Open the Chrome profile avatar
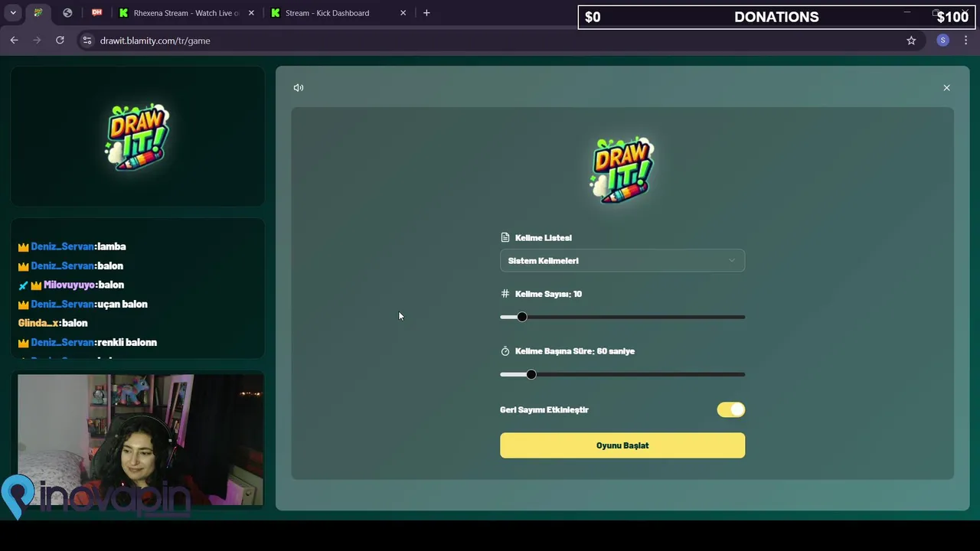This screenshot has width=980, height=551. (x=942, y=41)
